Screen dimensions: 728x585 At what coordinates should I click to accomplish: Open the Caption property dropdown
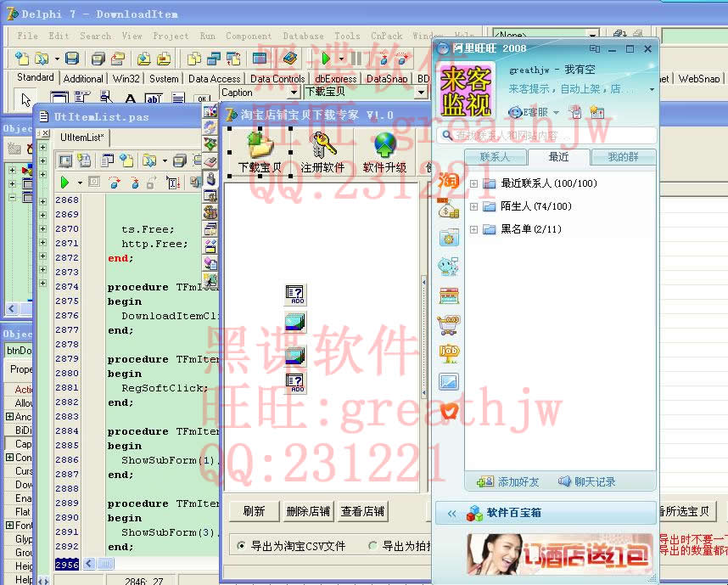(294, 93)
